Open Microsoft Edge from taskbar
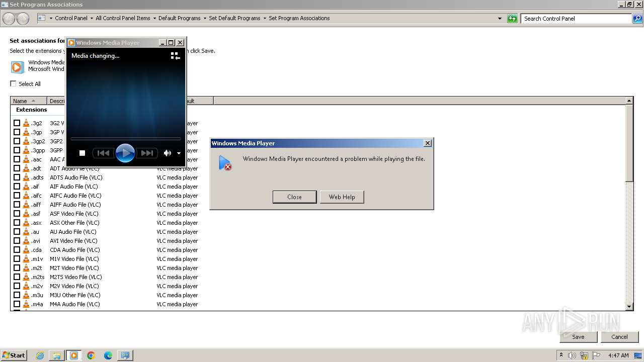 108,355
